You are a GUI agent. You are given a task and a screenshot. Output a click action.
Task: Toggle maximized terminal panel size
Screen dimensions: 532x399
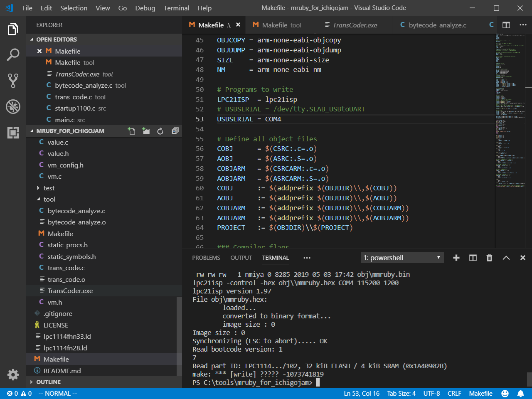click(506, 258)
